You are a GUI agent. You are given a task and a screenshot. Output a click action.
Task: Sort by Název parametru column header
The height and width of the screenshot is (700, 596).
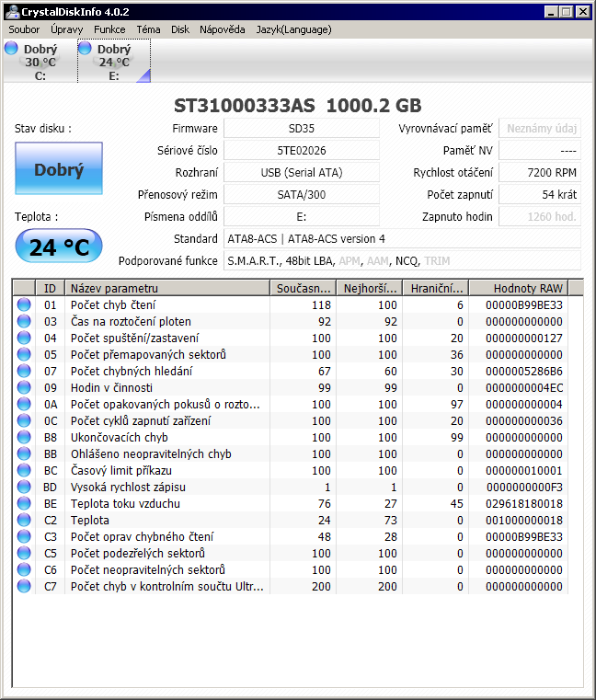167,289
